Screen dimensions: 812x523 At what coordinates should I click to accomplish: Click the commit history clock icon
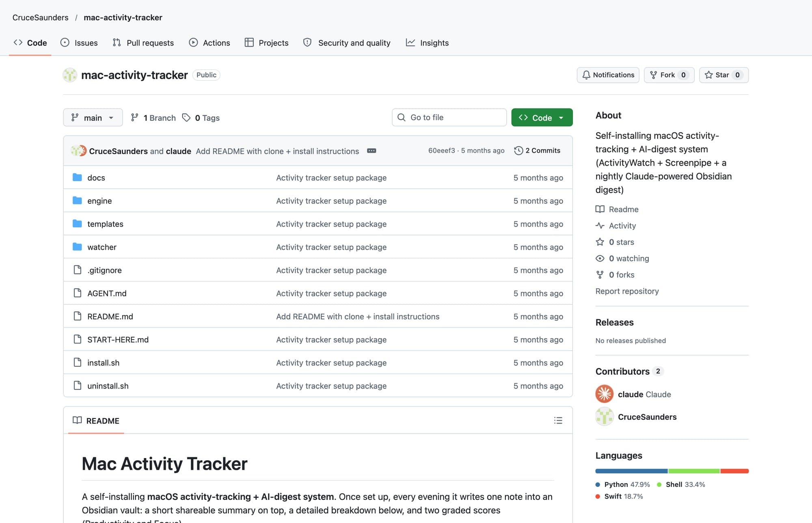(x=518, y=151)
